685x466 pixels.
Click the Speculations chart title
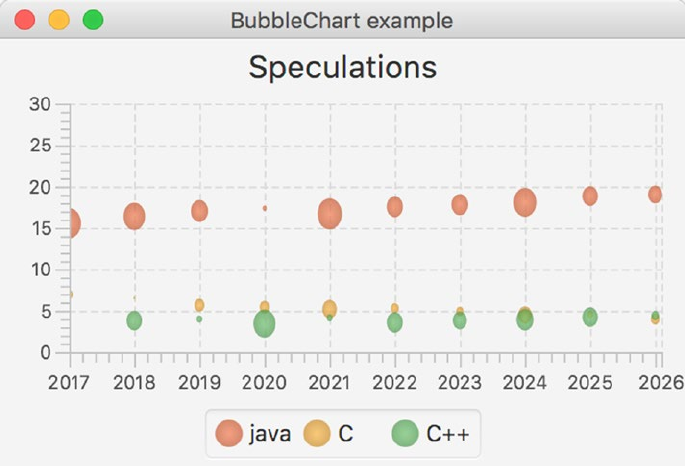point(342,67)
